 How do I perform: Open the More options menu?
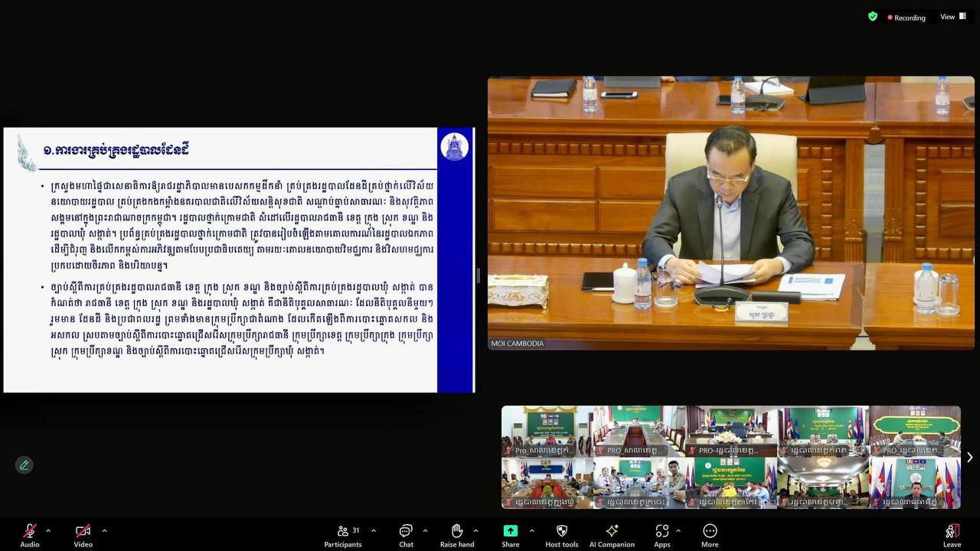pyautogui.click(x=710, y=531)
